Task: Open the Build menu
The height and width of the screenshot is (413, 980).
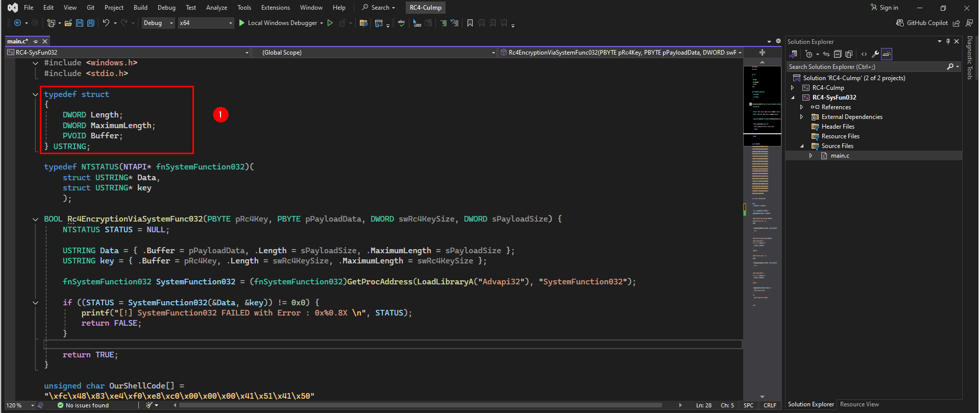Action: click(x=140, y=8)
